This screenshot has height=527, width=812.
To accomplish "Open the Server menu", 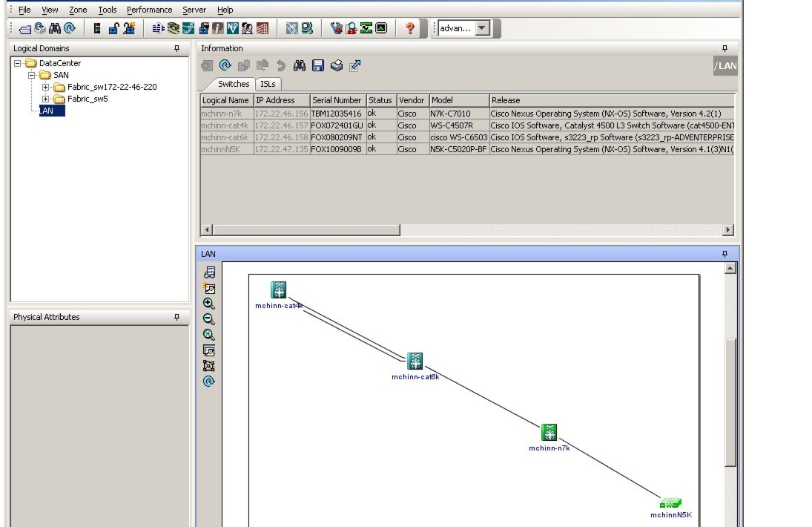I will tap(194, 10).
